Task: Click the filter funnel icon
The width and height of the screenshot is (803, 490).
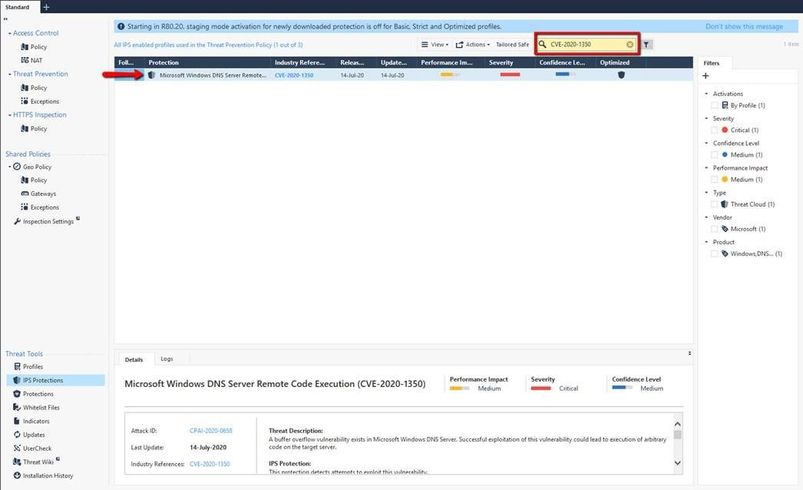Action: point(647,45)
